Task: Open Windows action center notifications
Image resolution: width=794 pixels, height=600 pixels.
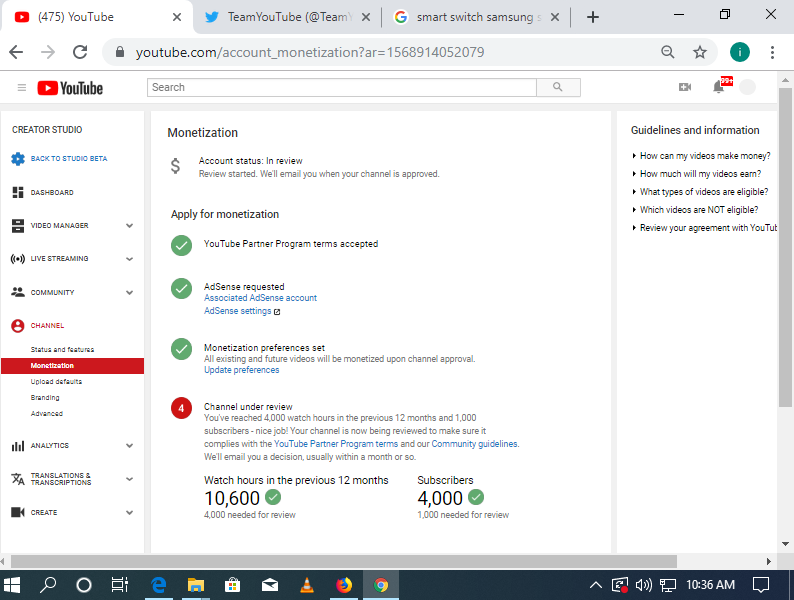Action: coord(761,585)
